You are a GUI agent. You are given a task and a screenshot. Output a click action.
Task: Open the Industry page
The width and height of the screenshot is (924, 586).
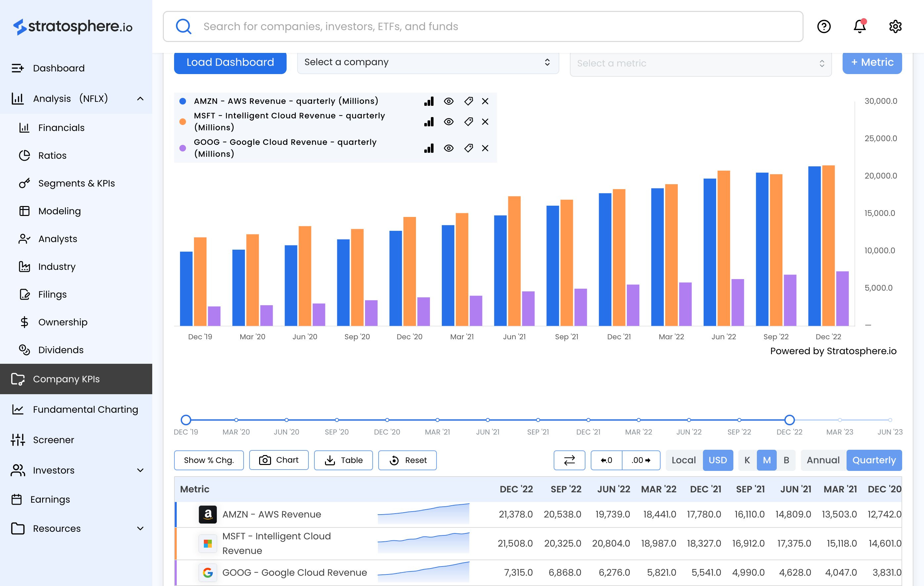[x=76, y=267]
